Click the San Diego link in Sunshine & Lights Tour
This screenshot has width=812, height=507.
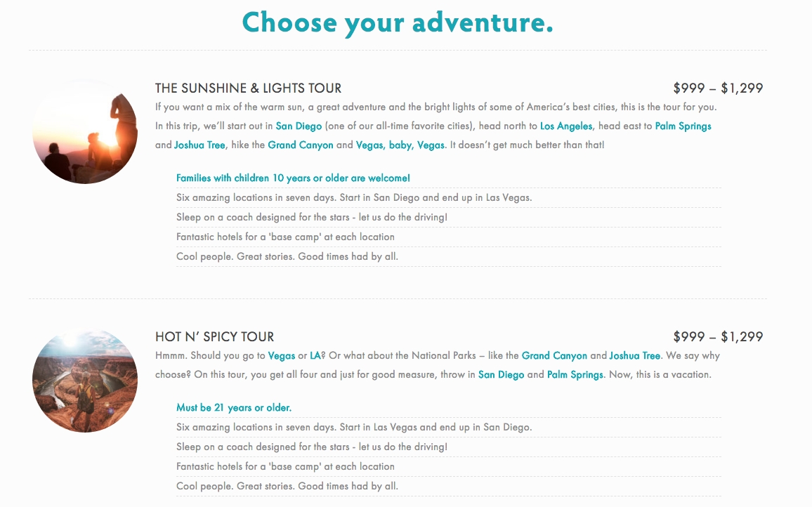[299, 126]
